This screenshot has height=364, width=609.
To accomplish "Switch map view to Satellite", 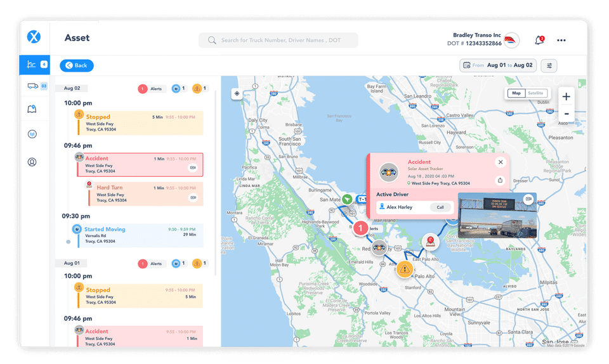I will tap(535, 93).
